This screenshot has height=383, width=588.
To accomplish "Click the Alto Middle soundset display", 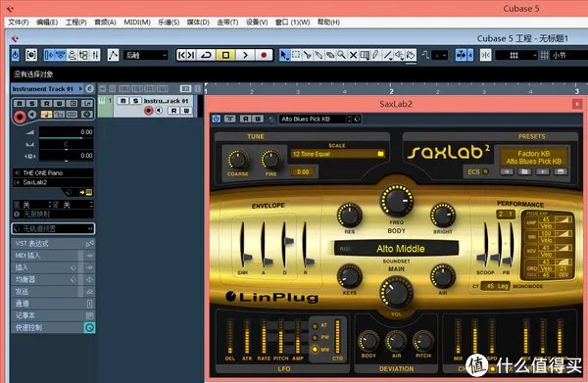I will click(396, 249).
